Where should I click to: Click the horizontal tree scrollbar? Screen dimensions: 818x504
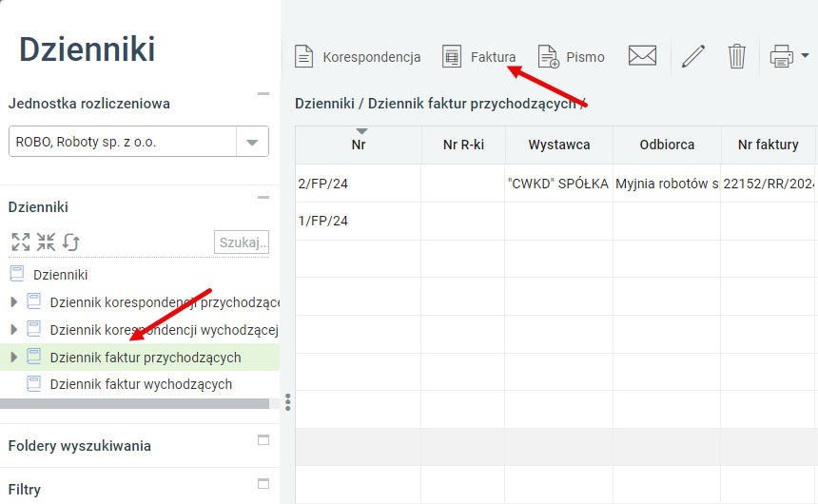135,404
